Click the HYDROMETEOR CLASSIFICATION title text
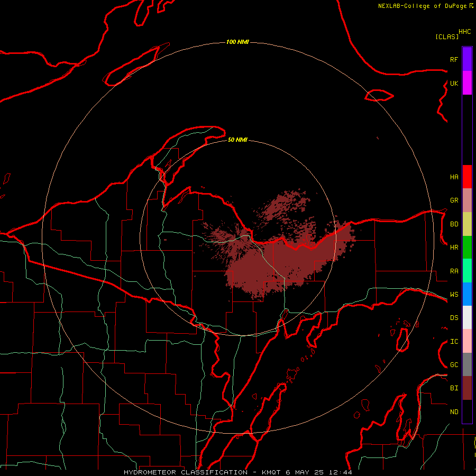 186,472
